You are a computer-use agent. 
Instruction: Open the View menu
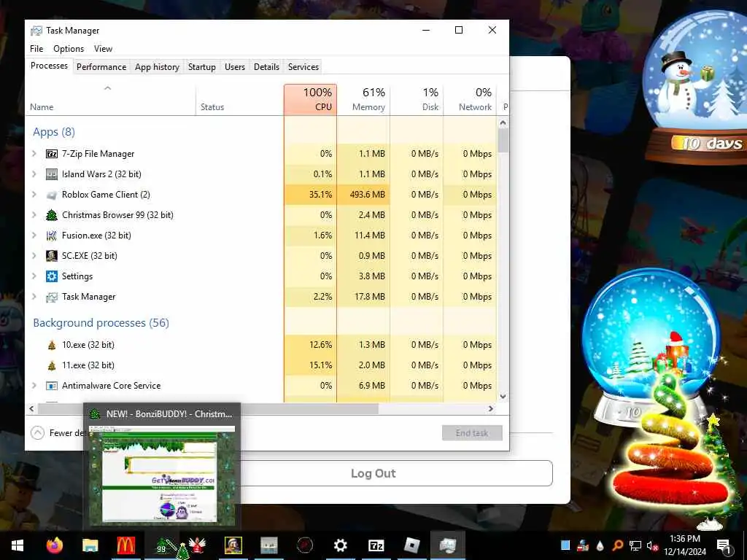click(103, 49)
